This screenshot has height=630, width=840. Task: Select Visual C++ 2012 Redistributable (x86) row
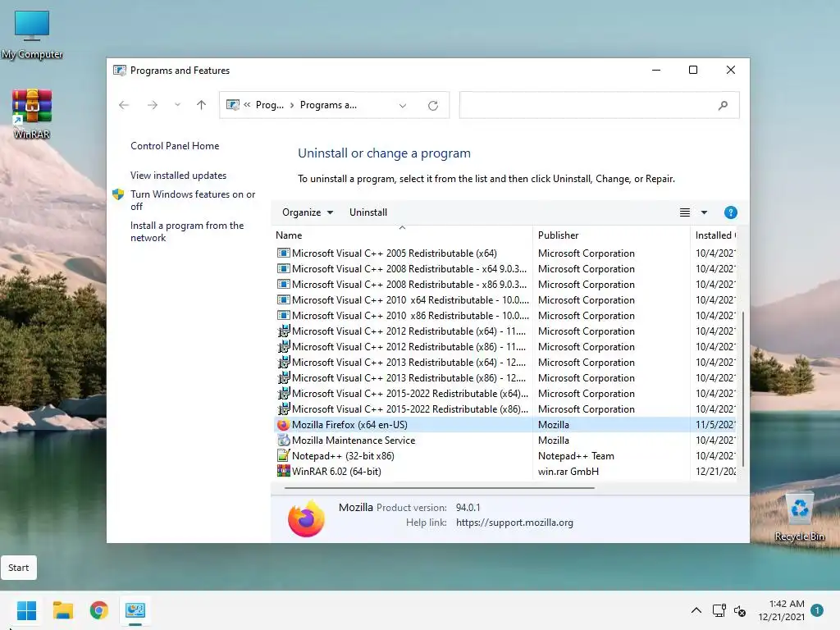click(x=402, y=347)
